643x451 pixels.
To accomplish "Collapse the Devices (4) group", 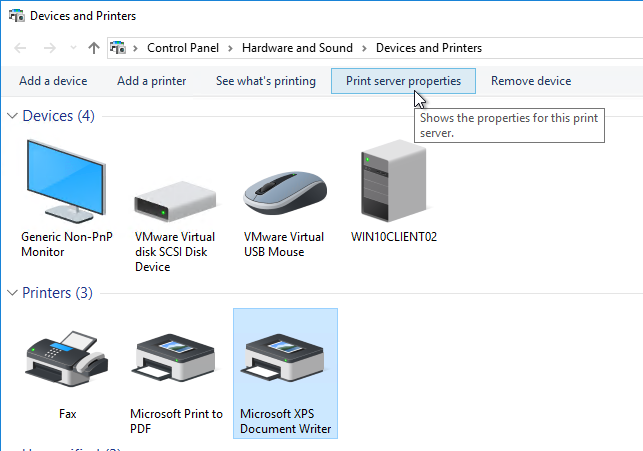I will point(12,117).
